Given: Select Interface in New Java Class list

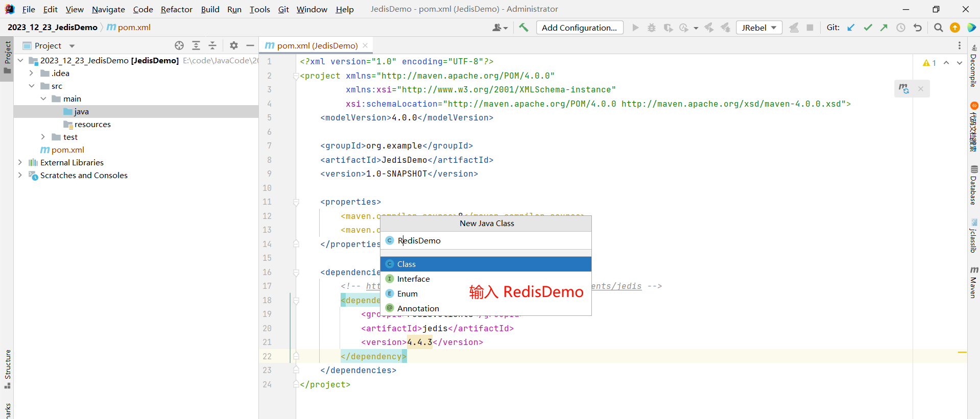Looking at the screenshot, I should click(x=486, y=279).
